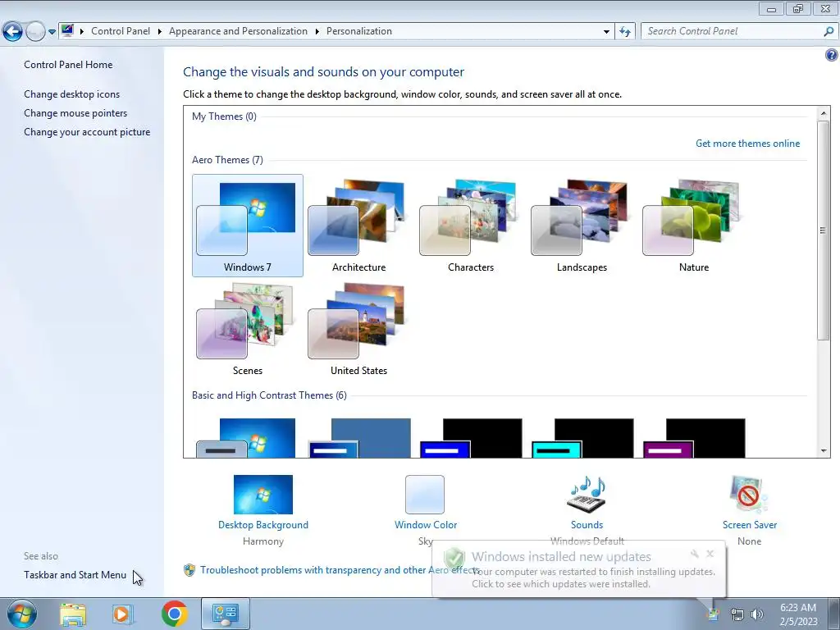840x630 pixels.
Task: Click the volume speaker tray icon
Action: [757, 614]
